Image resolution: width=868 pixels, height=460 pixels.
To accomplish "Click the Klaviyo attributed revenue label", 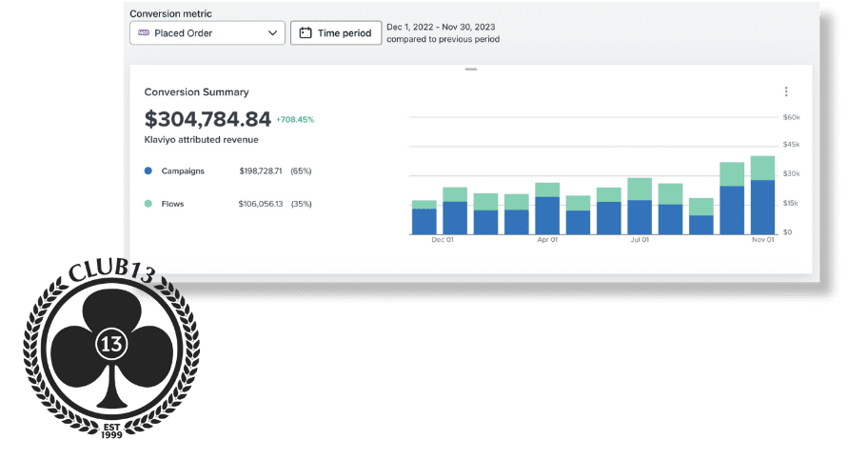I will point(202,140).
